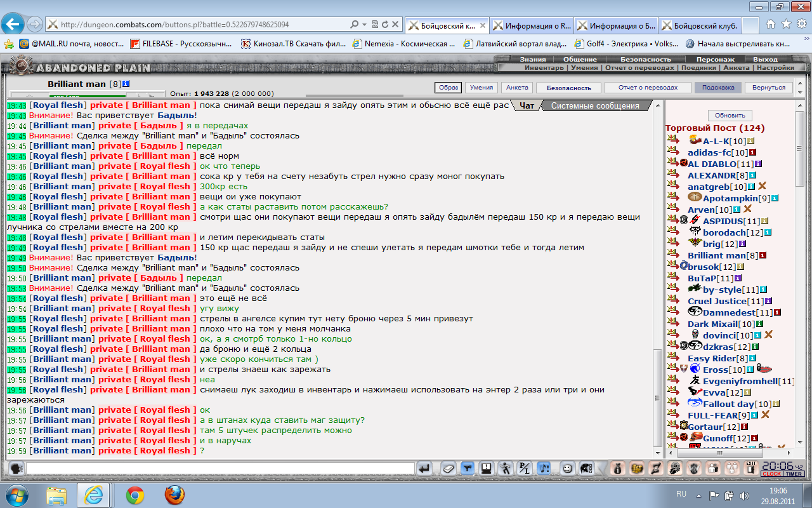Viewport: 812px width, 508px height.
Task: Switch to Системные сообщения tab
Action: click(594, 106)
